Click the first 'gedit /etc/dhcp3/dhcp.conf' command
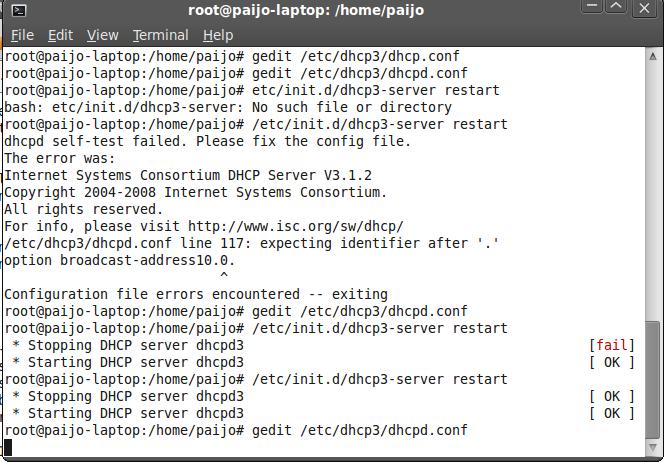This screenshot has width=664, height=462. (x=355, y=56)
